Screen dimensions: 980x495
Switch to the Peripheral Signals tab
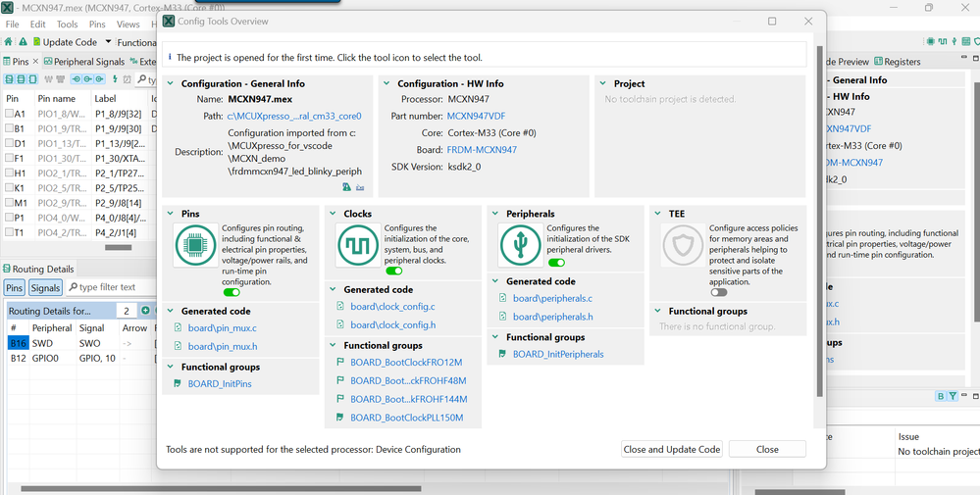(x=84, y=61)
